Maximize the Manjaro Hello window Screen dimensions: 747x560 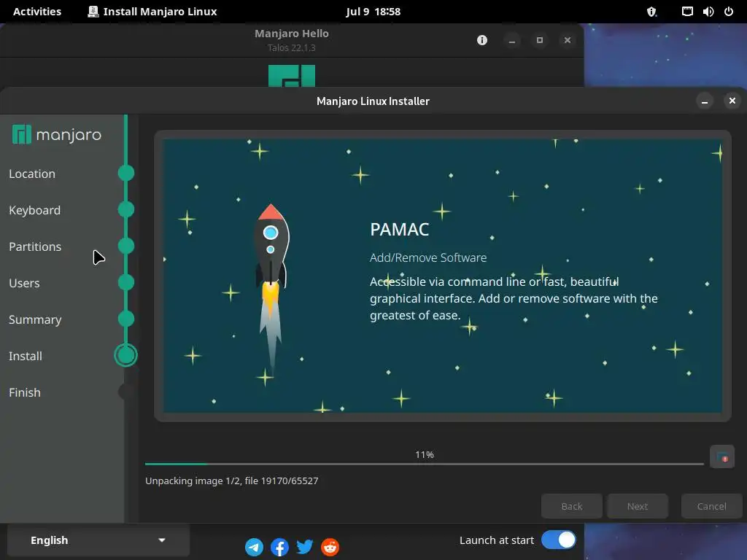click(x=540, y=41)
